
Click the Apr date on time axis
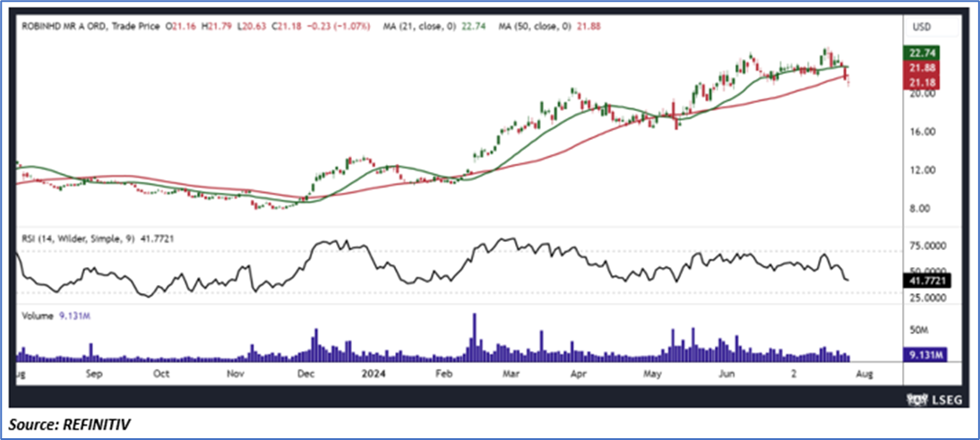[580, 375]
